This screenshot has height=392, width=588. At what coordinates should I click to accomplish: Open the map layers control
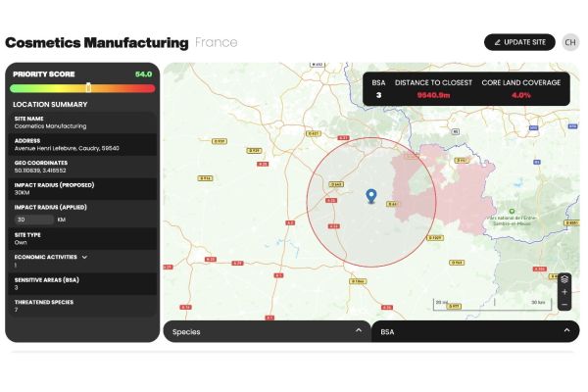coord(564,279)
